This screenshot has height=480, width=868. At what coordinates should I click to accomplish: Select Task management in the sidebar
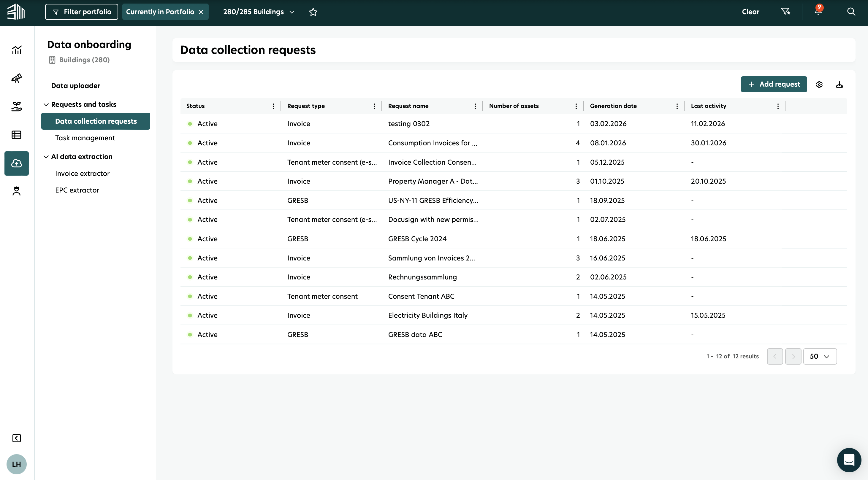[x=85, y=138]
